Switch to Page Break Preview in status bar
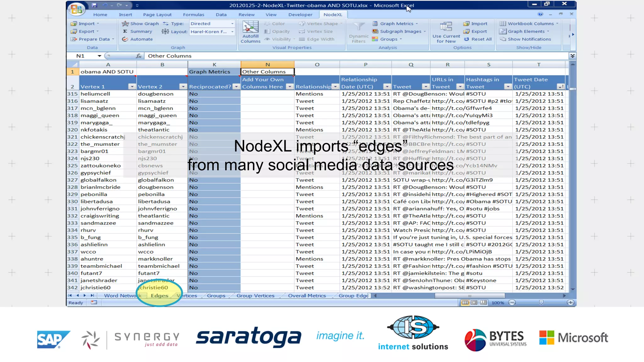The height and width of the screenshot is (362, 644). [483, 303]
